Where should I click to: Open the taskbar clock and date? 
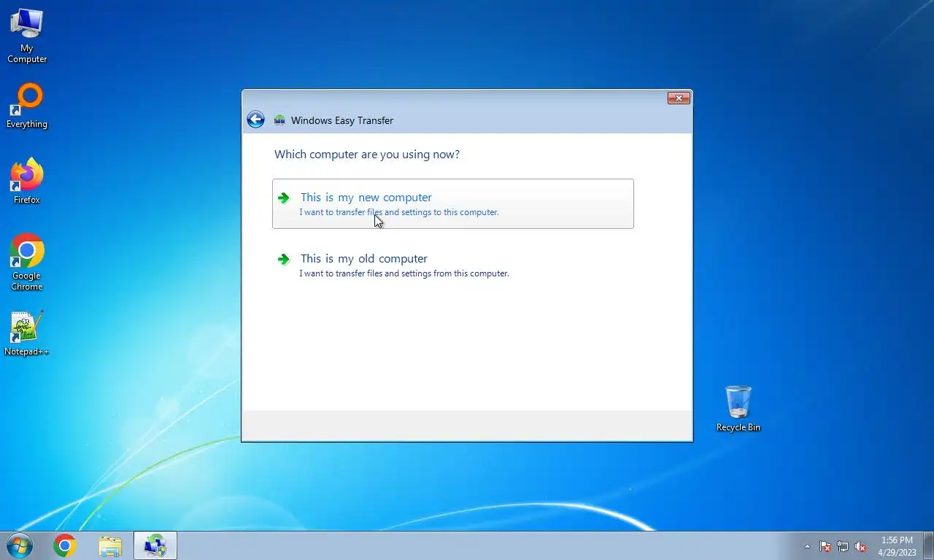897,546
